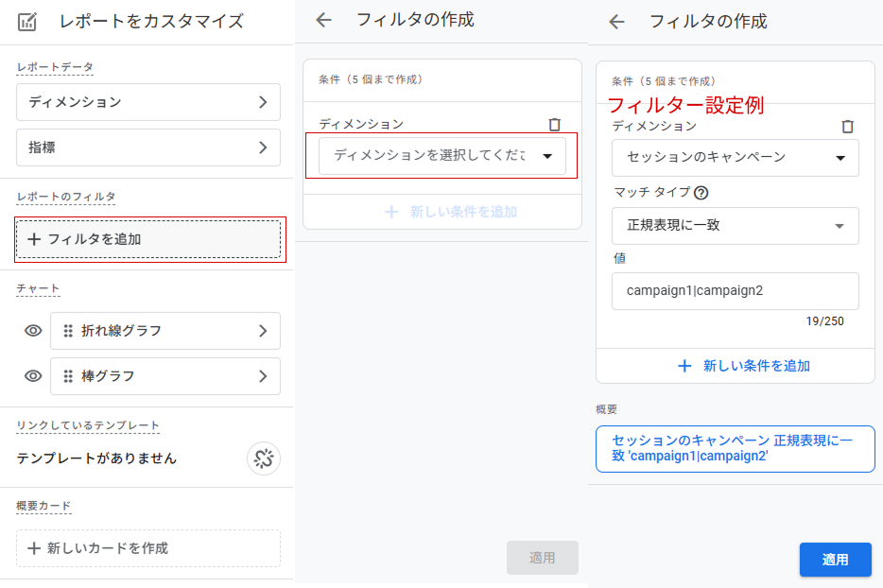The height and width of the screenshot is (588, 883).
Task: Open the ディメンションを選択 dropdown
Action: [441, 156]
